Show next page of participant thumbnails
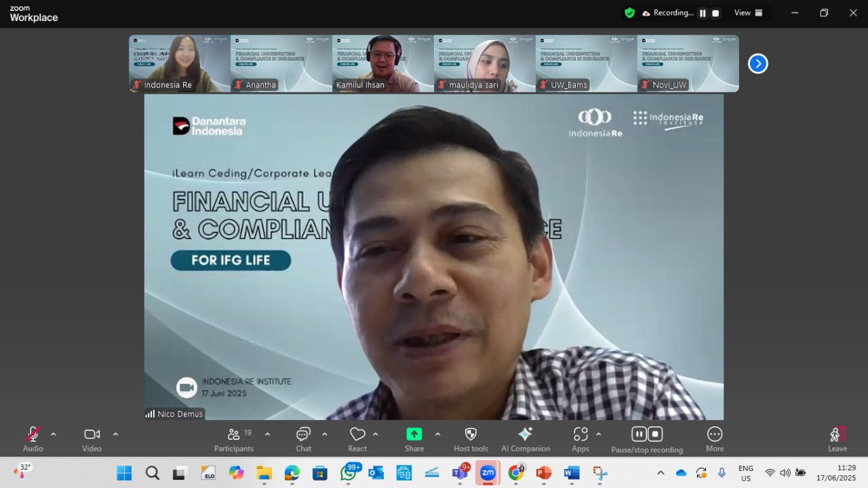Screen dimensions: 868x488 tap(757, 64)
